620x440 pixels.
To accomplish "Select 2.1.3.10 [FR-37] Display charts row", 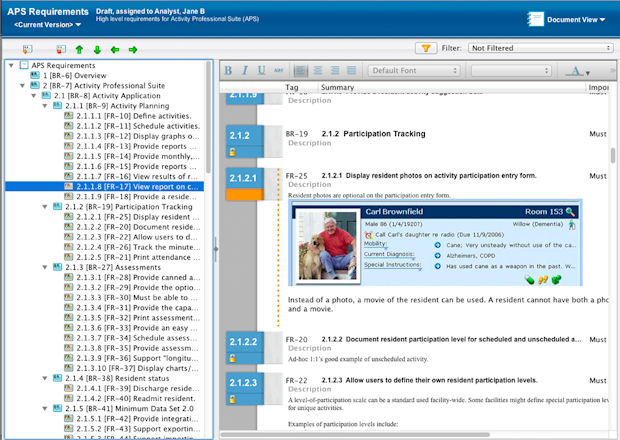I will pos(137,368).
